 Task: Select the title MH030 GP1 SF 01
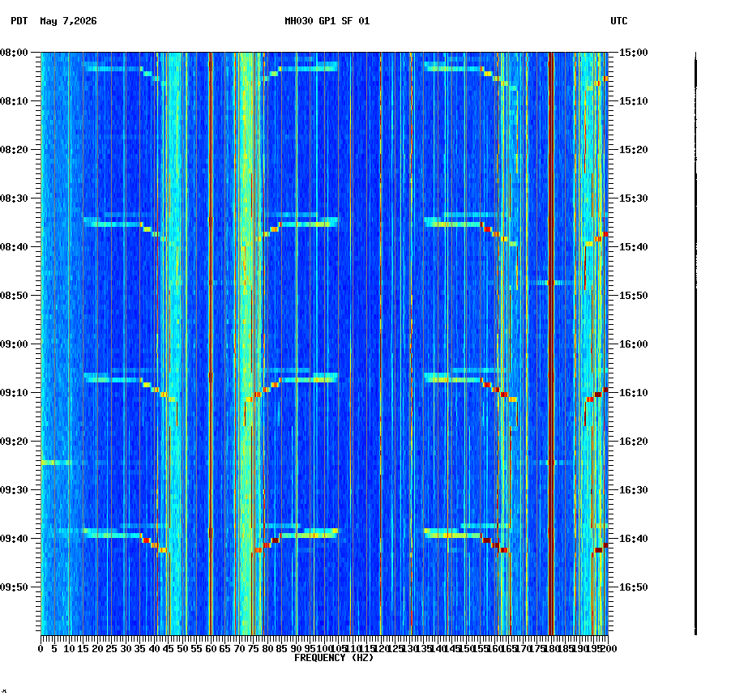(327, 21)
